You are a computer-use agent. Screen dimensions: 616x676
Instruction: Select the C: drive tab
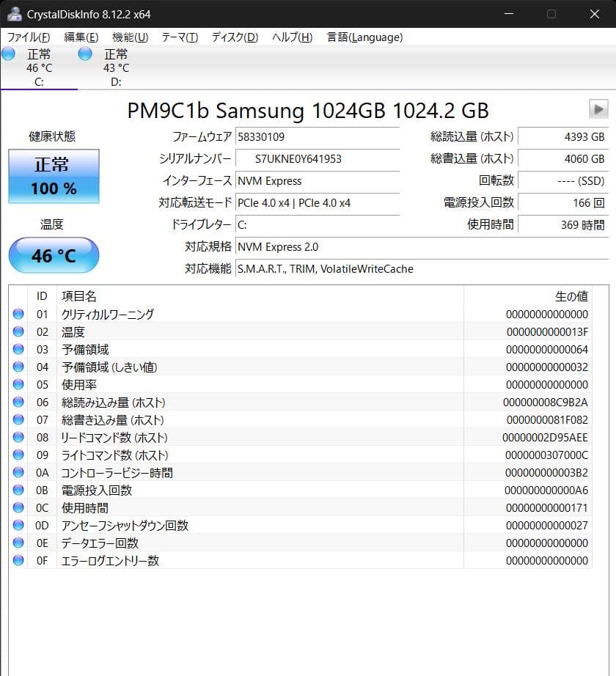(x=40, y=81)
